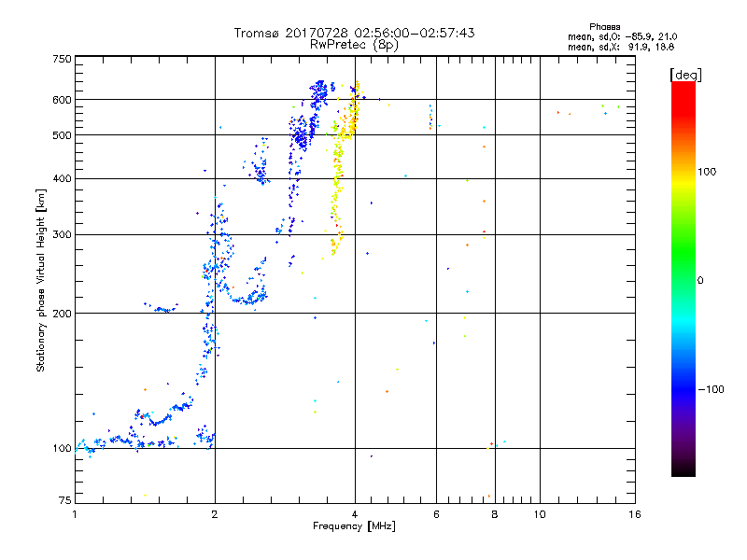Click the rainbow phase color bar
The width and height of the screenshot is (747, 560).
click(684, 278)
